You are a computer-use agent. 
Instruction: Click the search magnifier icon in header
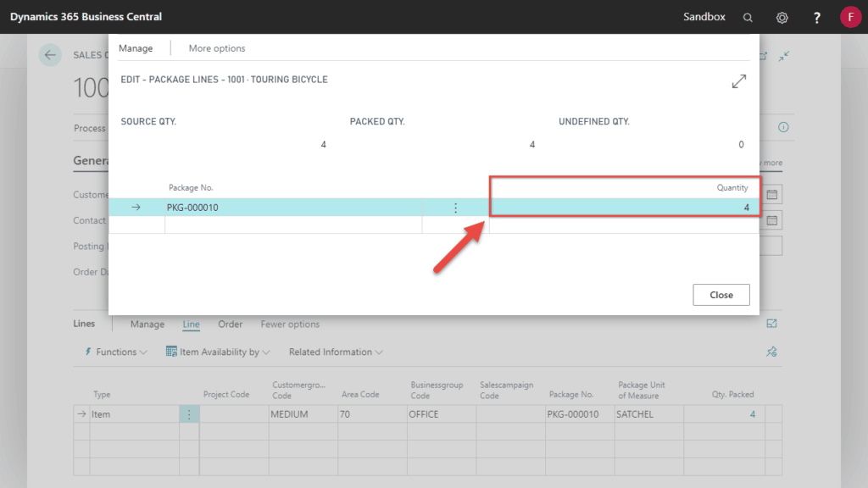click(x=748, y=17)
